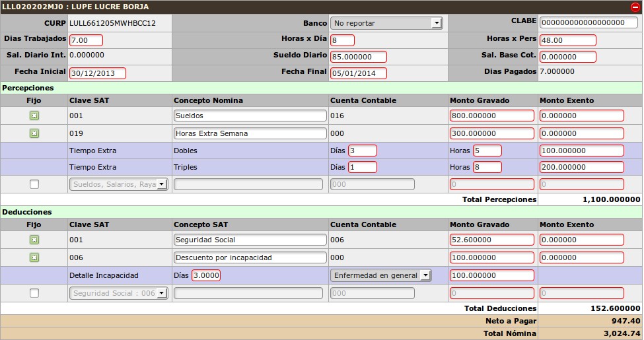
Task: Click the Dobles Horas field
Action: [x=487, y=151]
